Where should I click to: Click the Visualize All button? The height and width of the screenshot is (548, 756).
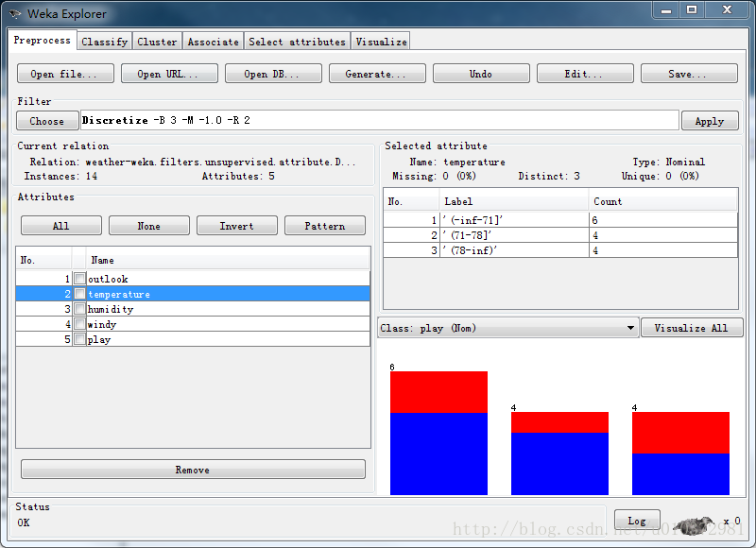692,328
